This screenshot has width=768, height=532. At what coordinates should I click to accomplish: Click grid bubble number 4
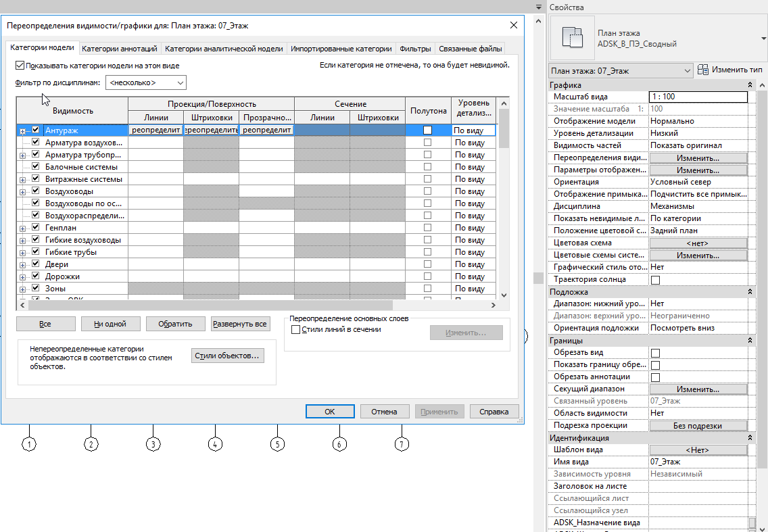pyautogui.click(x=215, y=444)
